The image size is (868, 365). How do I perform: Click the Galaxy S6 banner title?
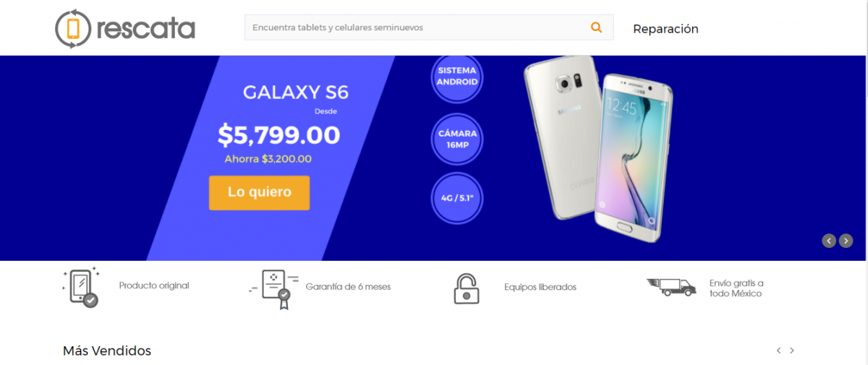click(295, 93)
